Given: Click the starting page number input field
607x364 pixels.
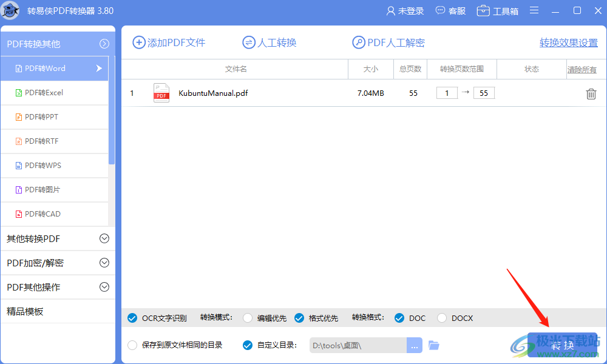Looking at the screenshot, I should [447, 93].
